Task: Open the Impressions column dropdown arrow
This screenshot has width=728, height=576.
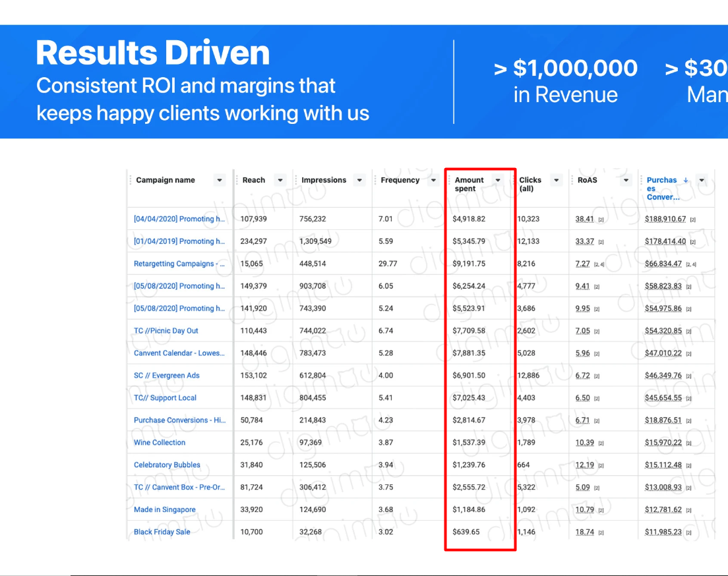Action: tap(359, 181)
